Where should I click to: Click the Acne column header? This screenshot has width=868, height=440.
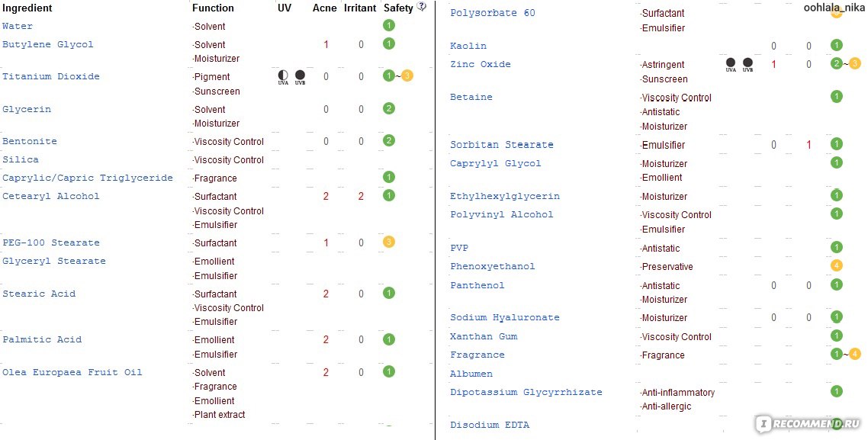point(324,8)
